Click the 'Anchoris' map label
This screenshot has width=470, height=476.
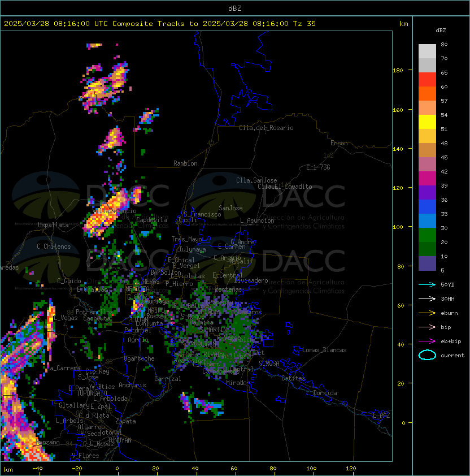(x=132, y=385)
